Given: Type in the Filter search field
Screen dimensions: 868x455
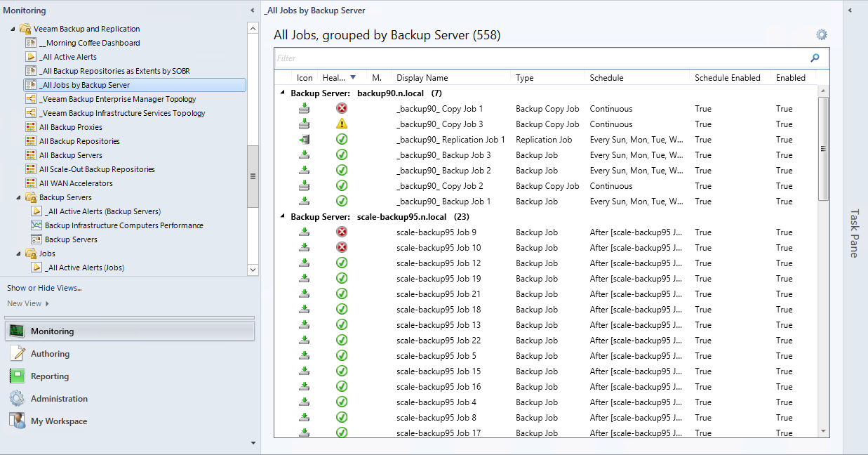Looking at the screenshot, I should [x=540, y=58].
